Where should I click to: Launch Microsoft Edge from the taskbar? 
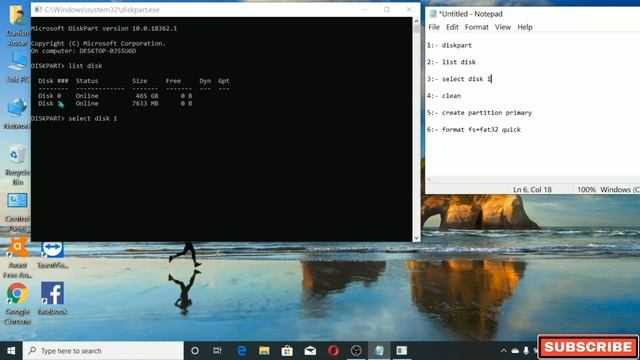pos(242,351)
